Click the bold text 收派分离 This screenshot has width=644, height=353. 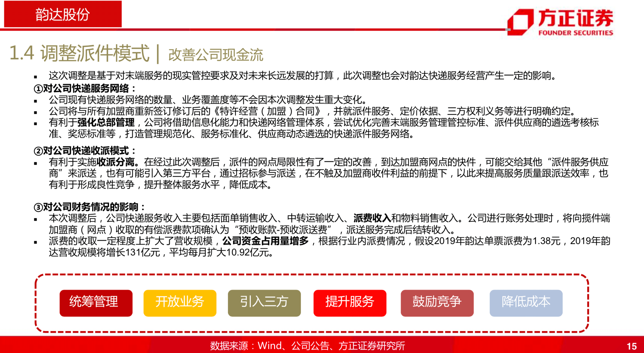115,162
